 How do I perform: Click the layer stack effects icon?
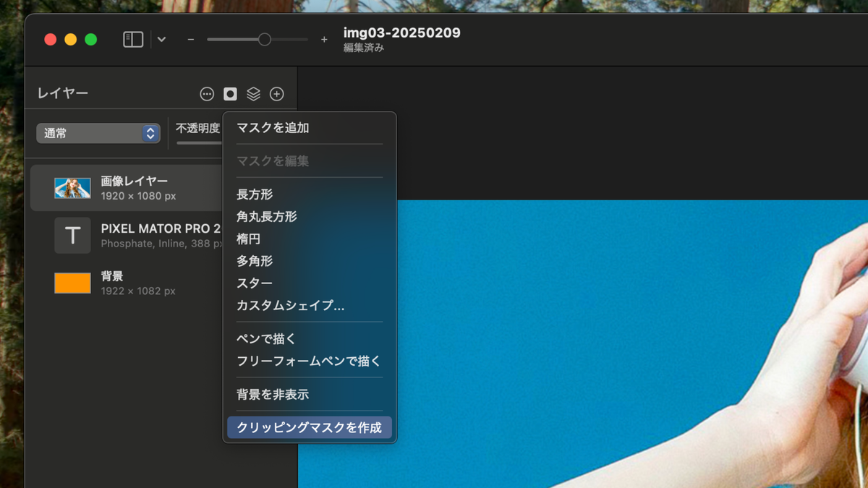click(253, 94)
